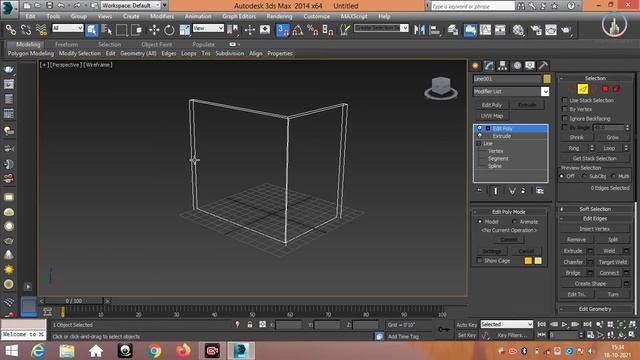640x360 pixels.
Task: Open the selection filter All dropdown
Action: pos(68,28)
